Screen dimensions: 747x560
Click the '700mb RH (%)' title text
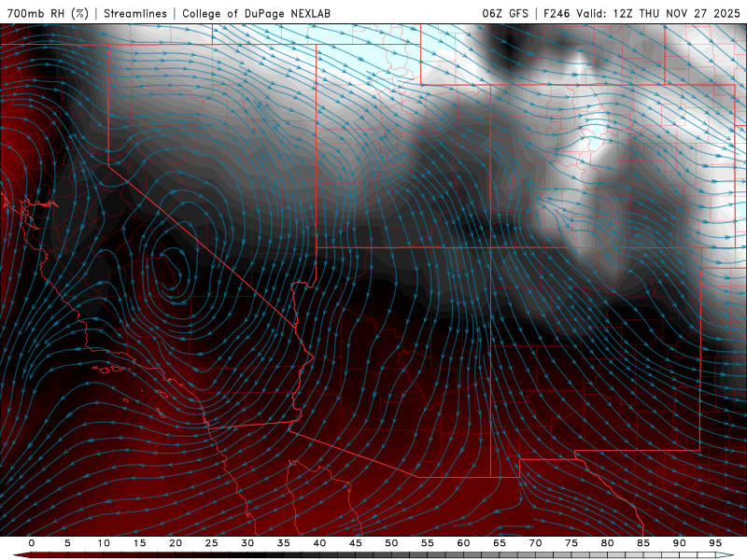coord(48,13)
